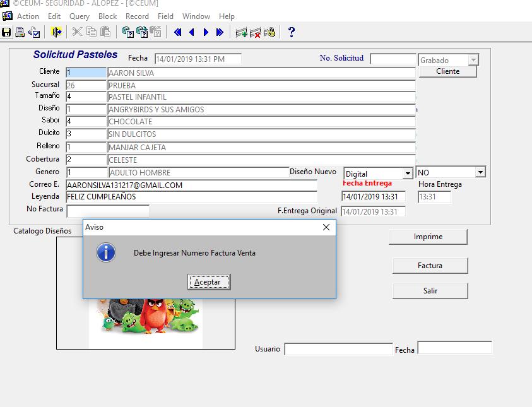This screenshot has height=407, width=532.
Task: Open the Window menu
Action: click(x=196, y=16)
